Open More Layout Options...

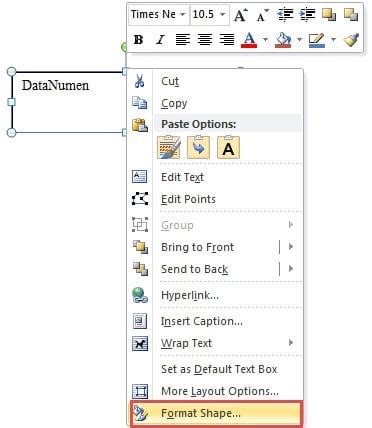pyautogui.click(x=215, y=391)
